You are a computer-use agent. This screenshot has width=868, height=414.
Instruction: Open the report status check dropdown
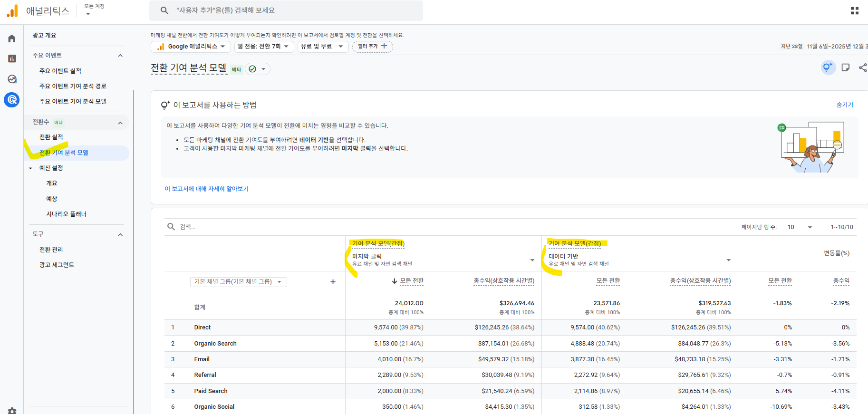[258, 69]
